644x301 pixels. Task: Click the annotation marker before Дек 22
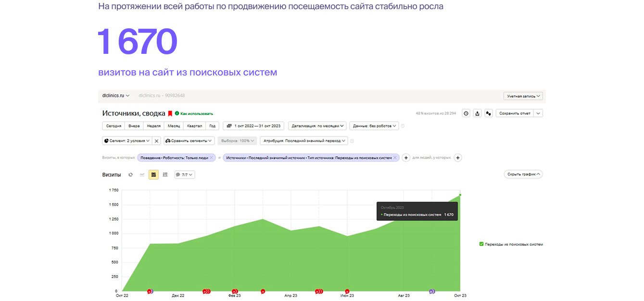pyautogui.click(x=150, y=291)
